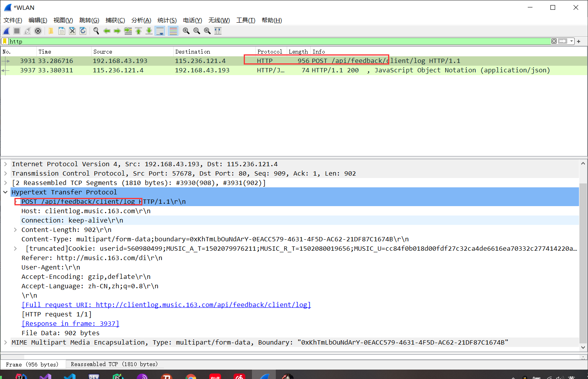Open the 统计(S) menu
The height and width of the screenshot is (379, 588).
pyautogui.click(x=167, y=20)
